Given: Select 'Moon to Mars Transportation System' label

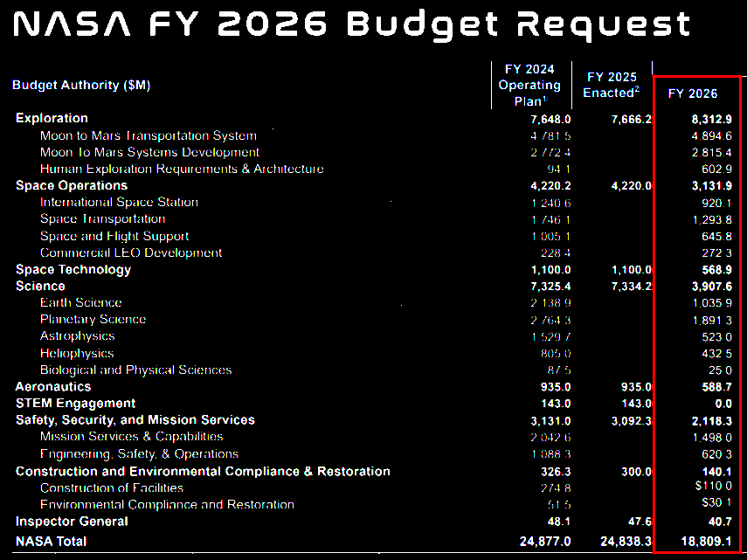Looking at the screenshot, I should (x=149, y=135).
